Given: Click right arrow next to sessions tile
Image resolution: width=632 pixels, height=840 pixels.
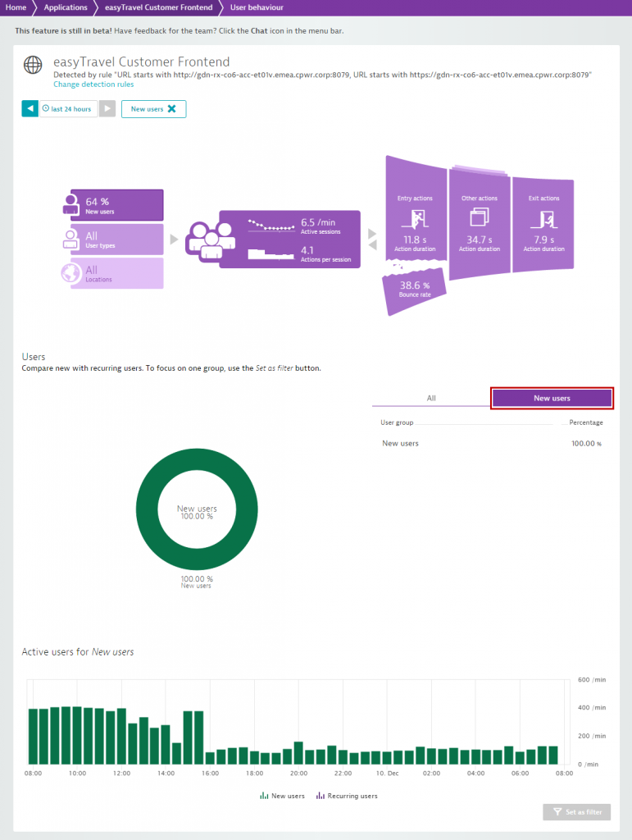Looking at the screenshot, I should [372, 234].
